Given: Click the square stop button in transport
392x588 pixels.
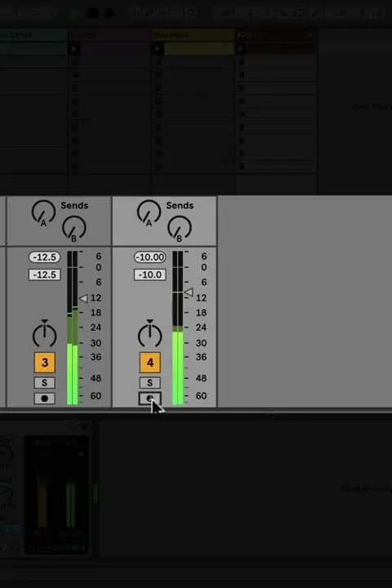Looking at the screenshot, I should pos(92,13).
